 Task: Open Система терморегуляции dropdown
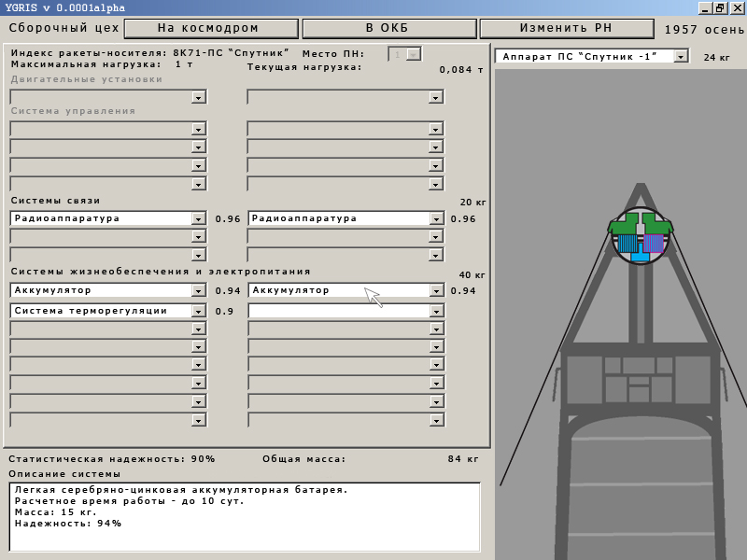[x=198, y=311]
